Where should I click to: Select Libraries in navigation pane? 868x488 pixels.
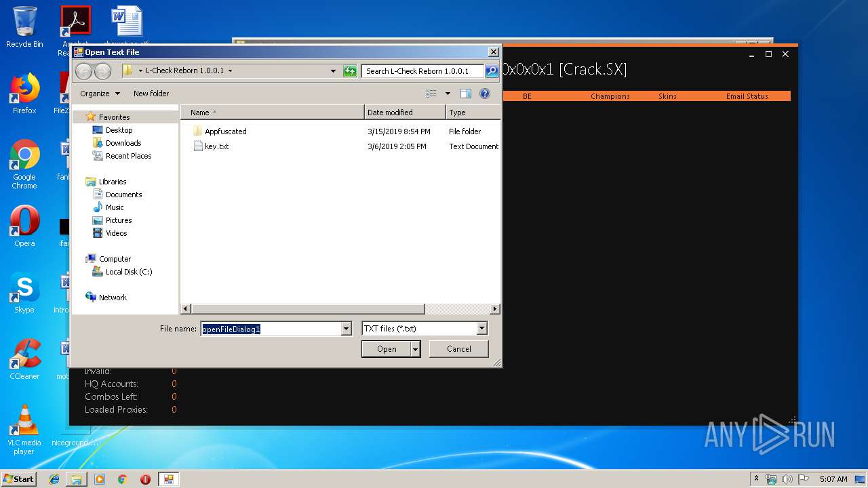[x=113, y=182]
